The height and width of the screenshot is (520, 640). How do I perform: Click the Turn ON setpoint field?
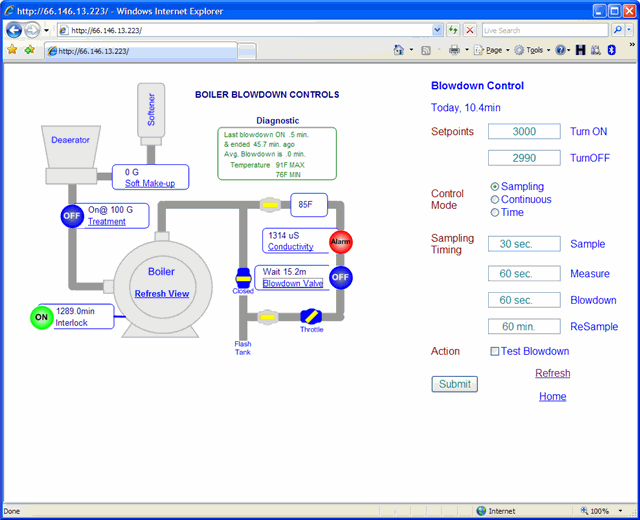tap(524, 132)
